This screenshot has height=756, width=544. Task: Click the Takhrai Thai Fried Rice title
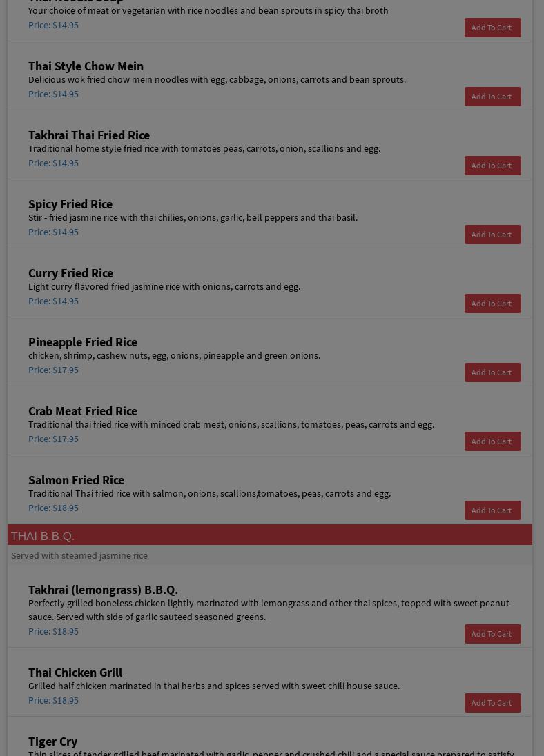pos(89,135)
